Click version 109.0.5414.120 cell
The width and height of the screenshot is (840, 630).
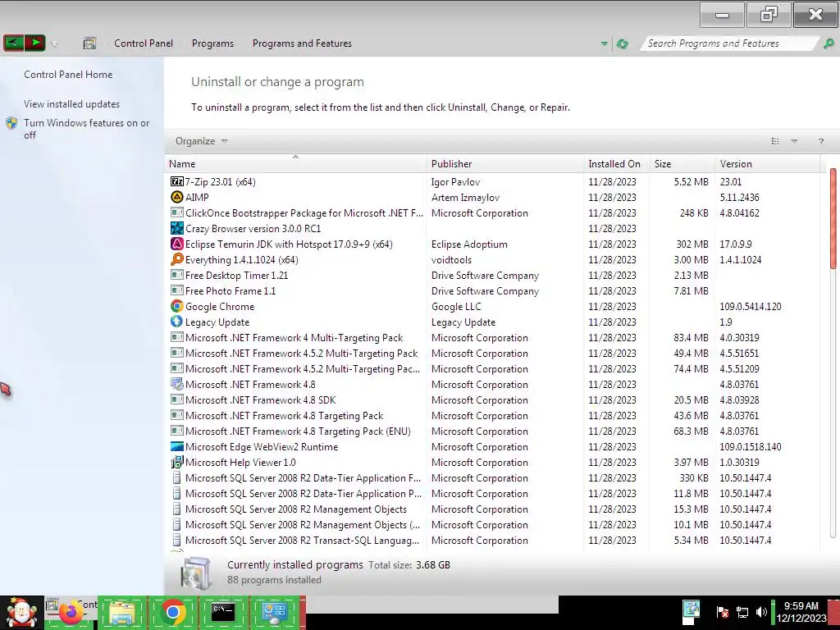tap(750, 307)
